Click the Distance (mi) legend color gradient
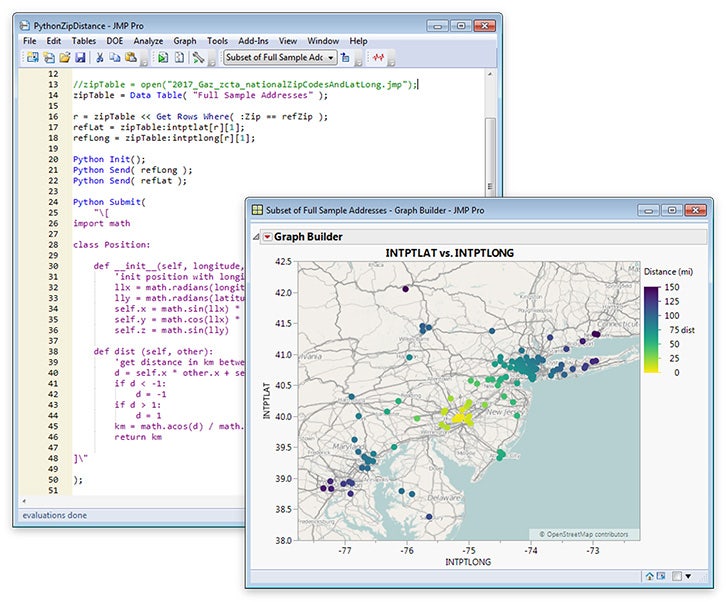The height and width of the screenshot is (602, 726). tap(651, 329)
